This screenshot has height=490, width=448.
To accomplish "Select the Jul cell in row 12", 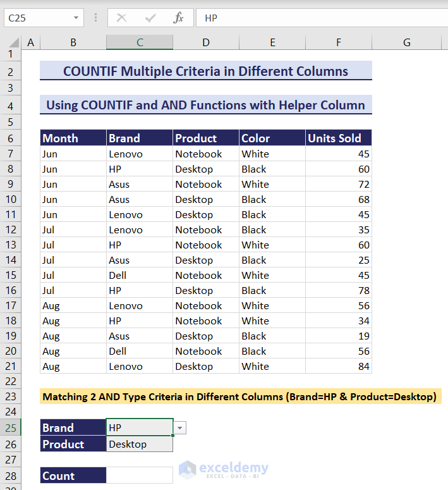I will [73, 230].
